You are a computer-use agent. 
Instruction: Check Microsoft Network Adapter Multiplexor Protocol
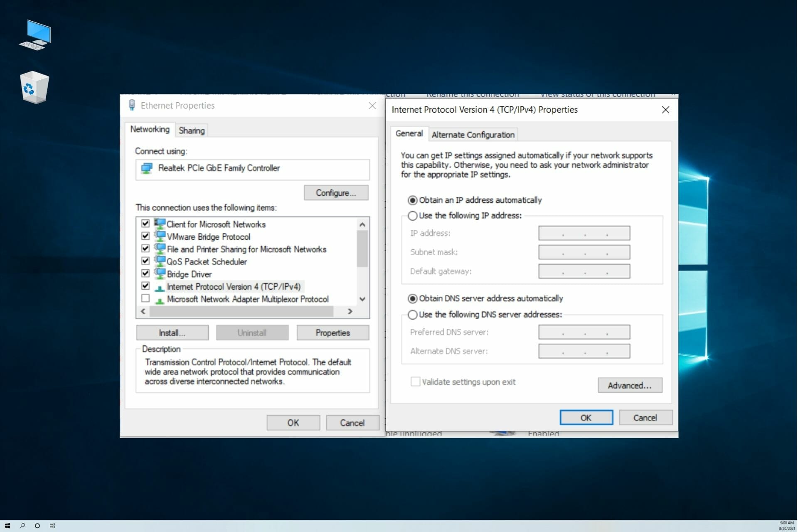click(x=145, y=298)
